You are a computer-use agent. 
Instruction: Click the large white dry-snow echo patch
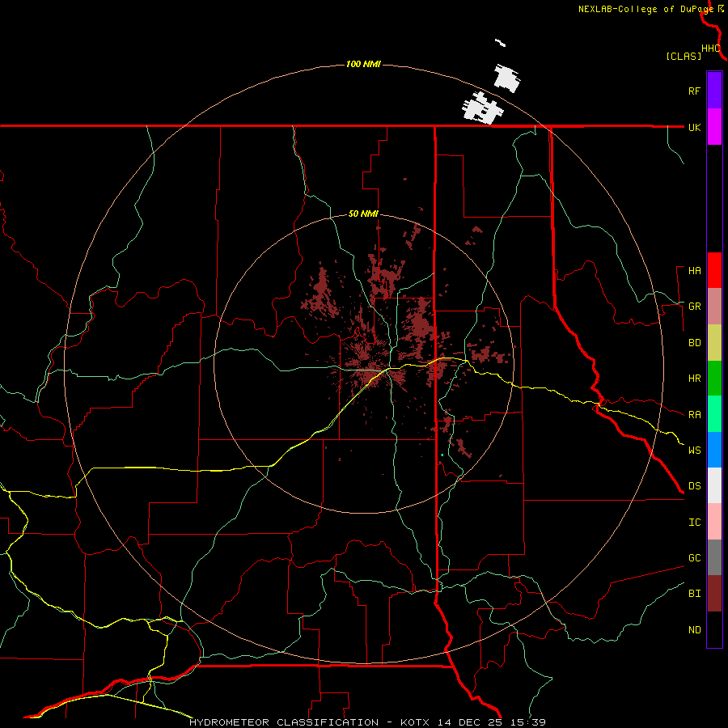click(x=482, y=108)
